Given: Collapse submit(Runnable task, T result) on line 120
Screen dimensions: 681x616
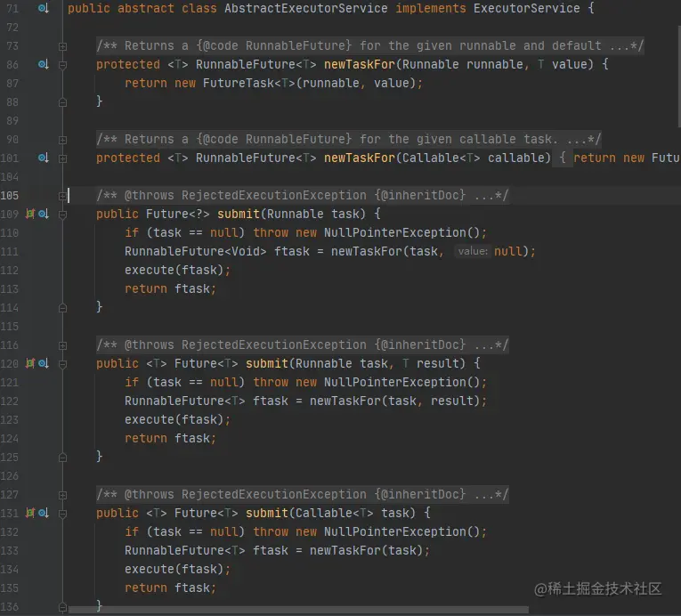Looking at the screenshot, I should click(x=62, y=364).
